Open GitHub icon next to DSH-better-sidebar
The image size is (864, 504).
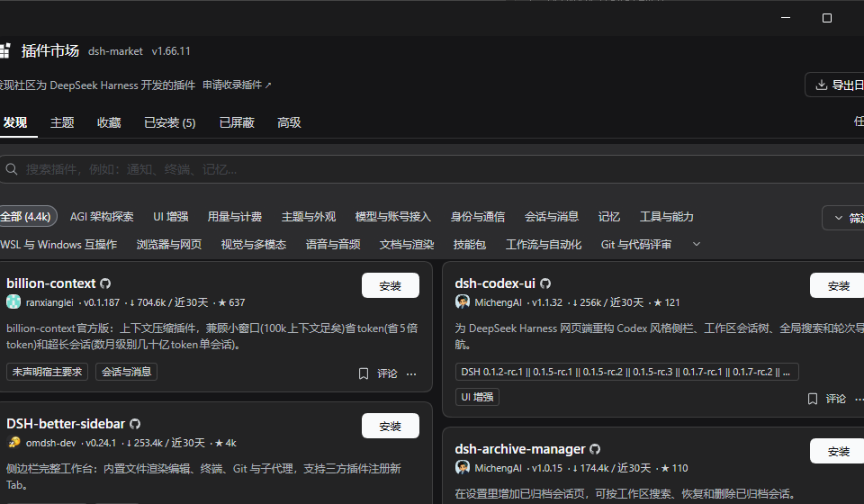[135, 424]
